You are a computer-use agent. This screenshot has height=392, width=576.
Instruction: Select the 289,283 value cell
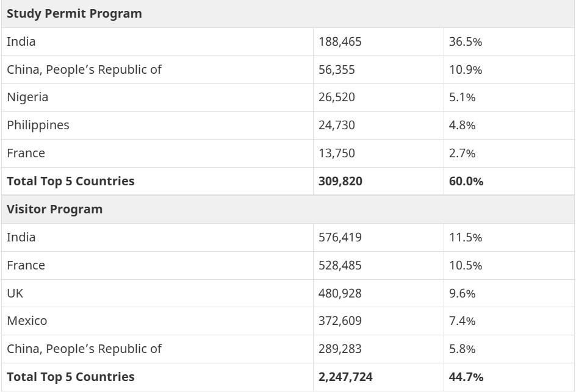340,349
